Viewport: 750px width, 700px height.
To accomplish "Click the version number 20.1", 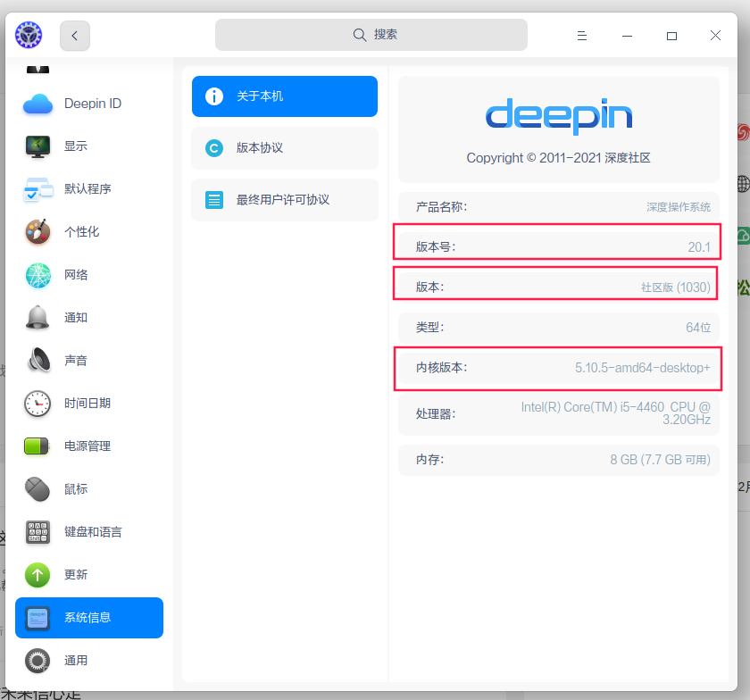I will 699,247.
